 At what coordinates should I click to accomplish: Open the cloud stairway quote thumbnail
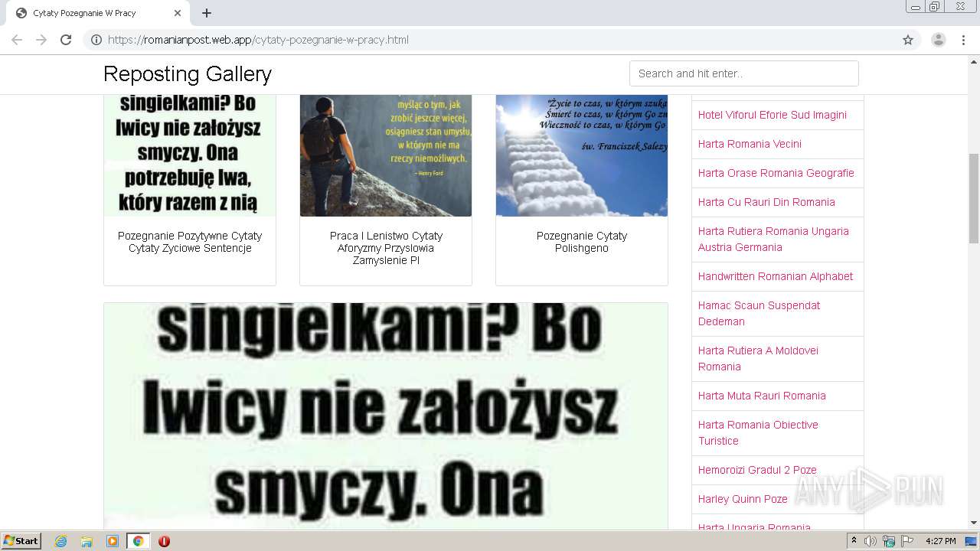582,155
